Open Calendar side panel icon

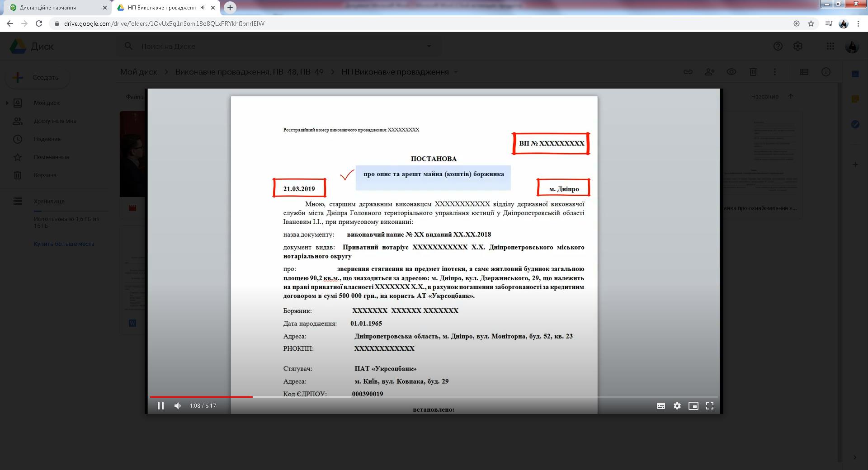tap(855, 74)
